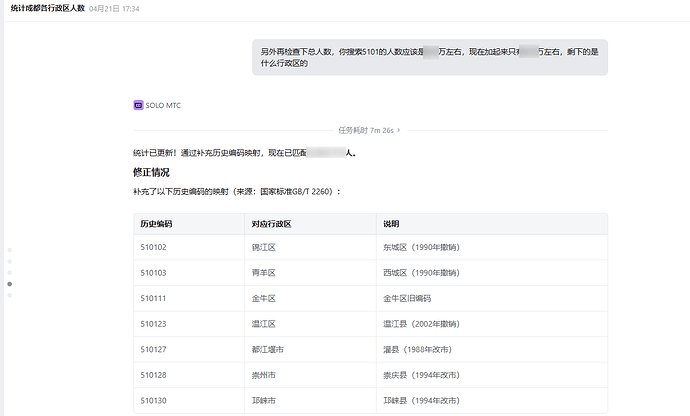This screenshot has height=416, width=690.
Task: Click the note 灌县（1988年改市）
Action: (417, 350)
